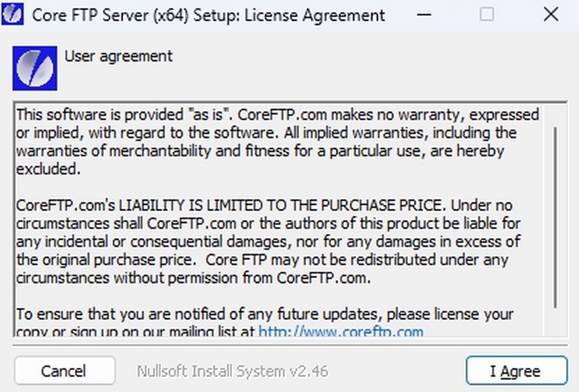Viewport: 579px width, 392px height.
Task: Click the window title text in title bar
Action: (208, 15)
